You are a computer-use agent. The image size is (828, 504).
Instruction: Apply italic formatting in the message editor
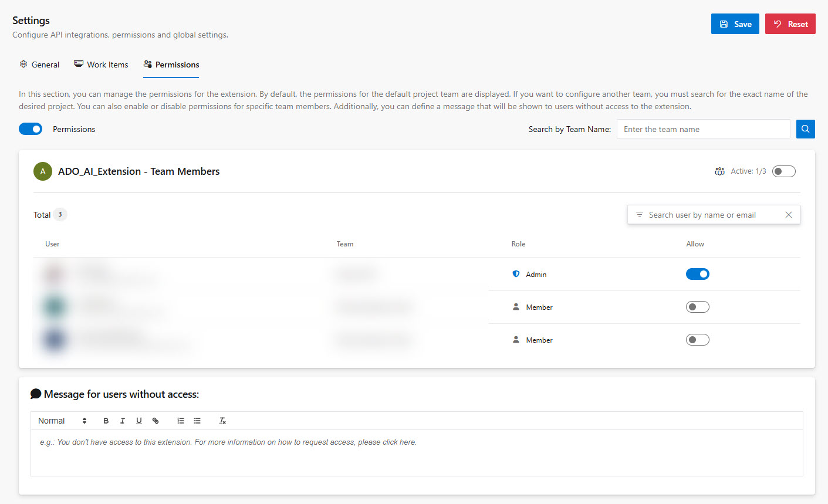122,420
